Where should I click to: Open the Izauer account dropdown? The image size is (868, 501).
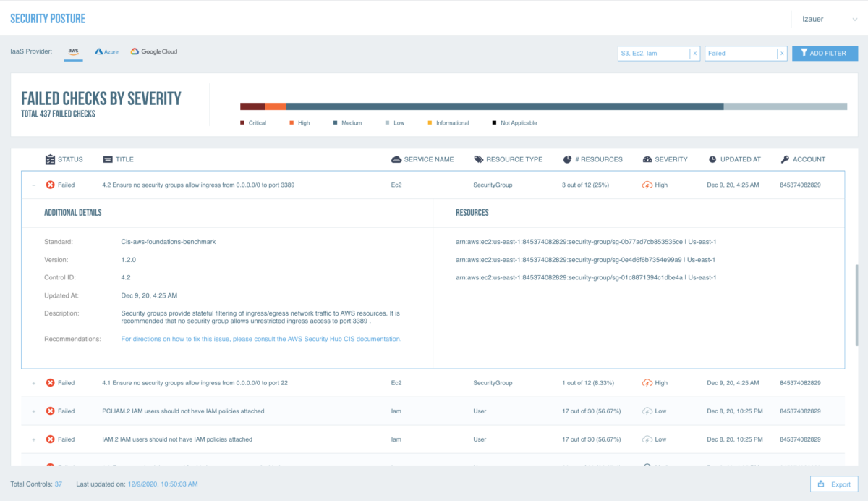pos(825,19)
